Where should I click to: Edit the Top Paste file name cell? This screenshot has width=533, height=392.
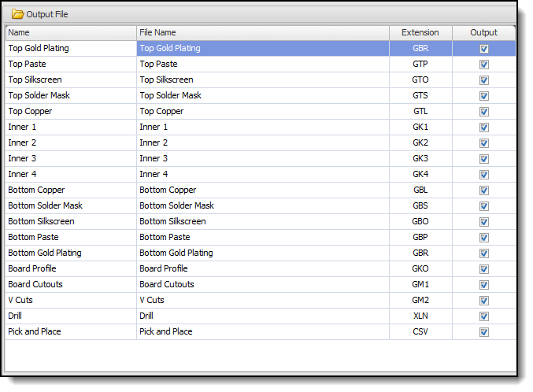click(263, 64)
